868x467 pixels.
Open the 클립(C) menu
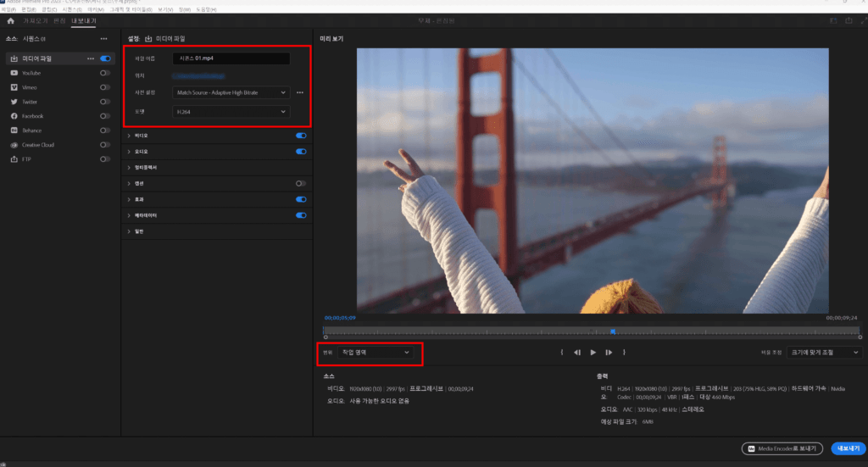pyautogui.click(x=49, y=9)
